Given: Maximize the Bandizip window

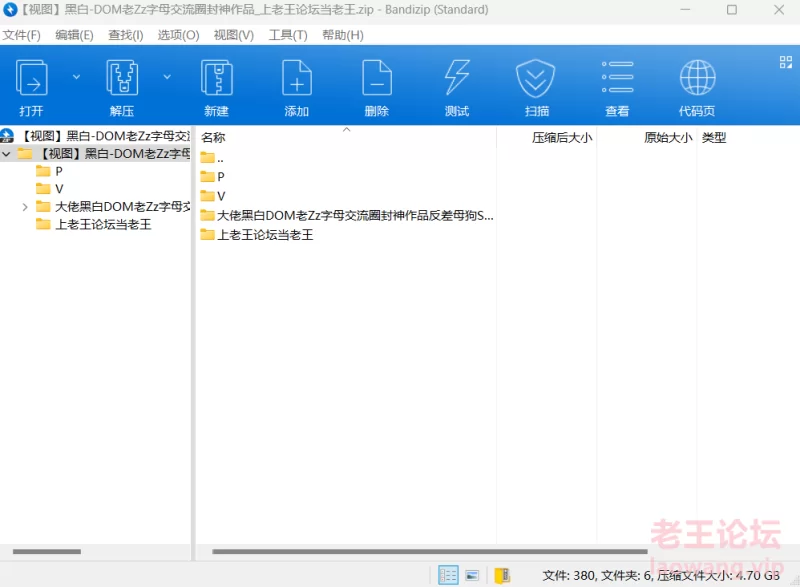Looking at the screenshot, I should coord(732,10).
